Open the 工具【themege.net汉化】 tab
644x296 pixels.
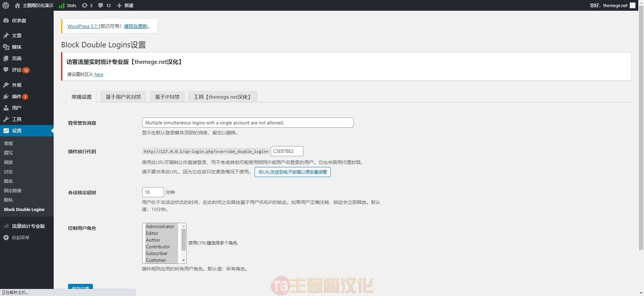(223, 97)
